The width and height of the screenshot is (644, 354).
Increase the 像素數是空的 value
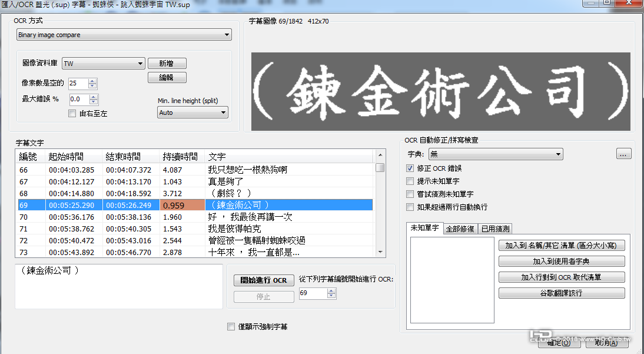point(93,81)
